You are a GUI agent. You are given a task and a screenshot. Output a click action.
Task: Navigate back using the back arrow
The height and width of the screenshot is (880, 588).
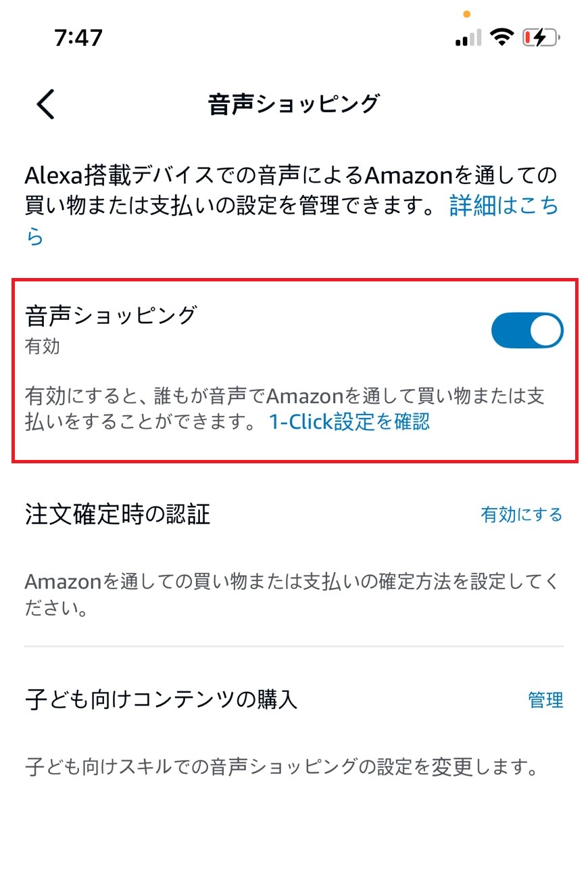[45, 105]
